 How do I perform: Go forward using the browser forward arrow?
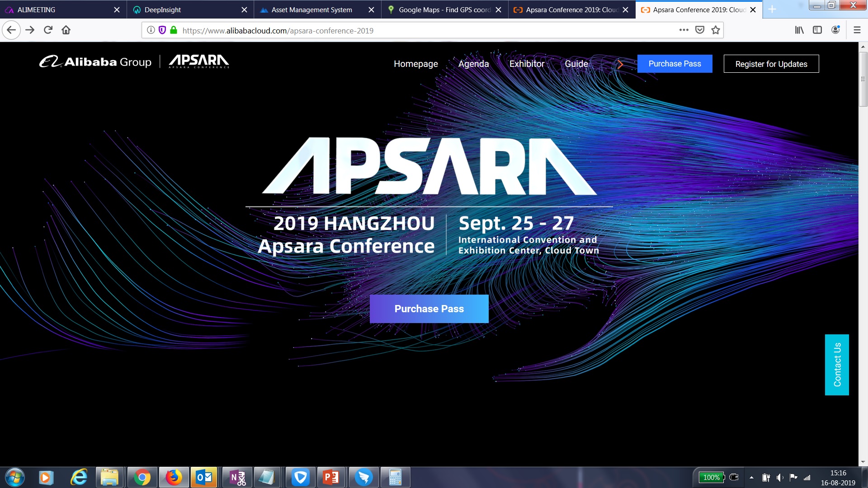click(x=30, y=30)
